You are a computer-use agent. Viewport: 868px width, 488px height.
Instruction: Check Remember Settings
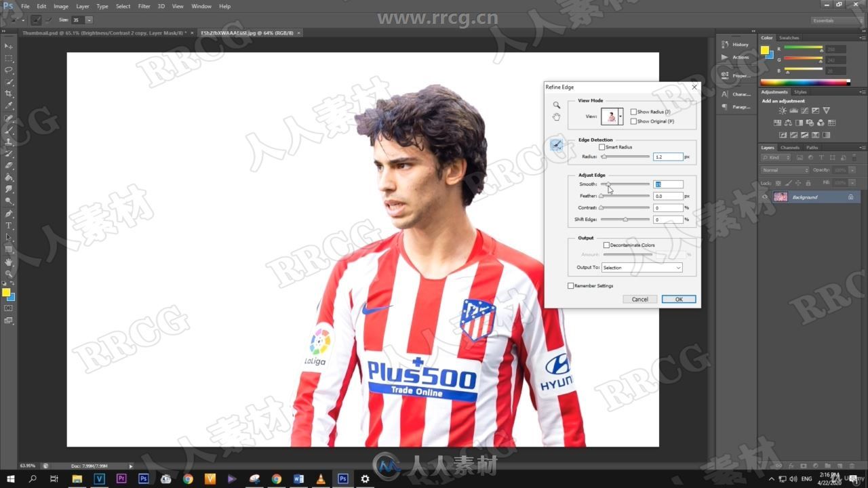pyautogui.click(x=570, y=285)
